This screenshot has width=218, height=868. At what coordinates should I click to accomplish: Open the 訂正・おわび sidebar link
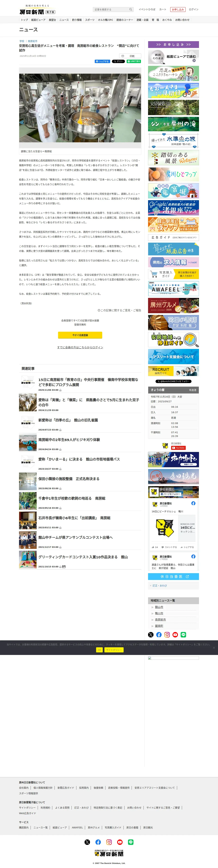coord(159,586)
